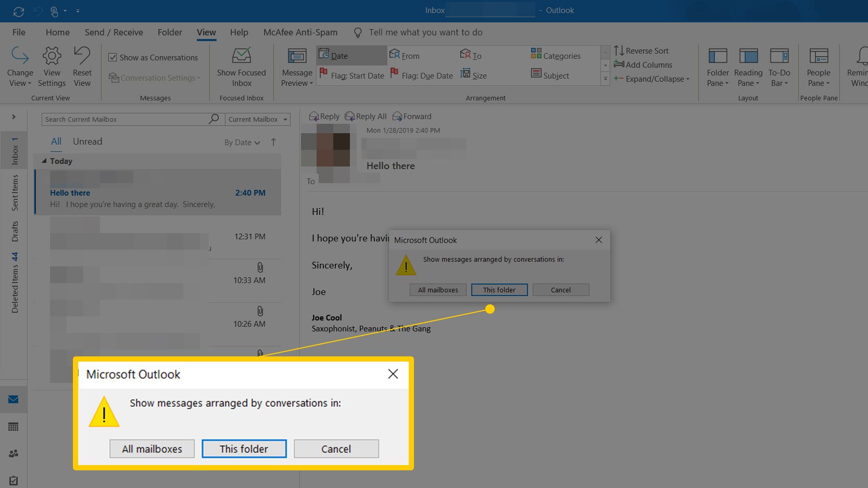The width and height of the screenshot is (868, 488).
Task: Select the Unread messages filter
Action: pyautogui.click(x=87, y=142)
